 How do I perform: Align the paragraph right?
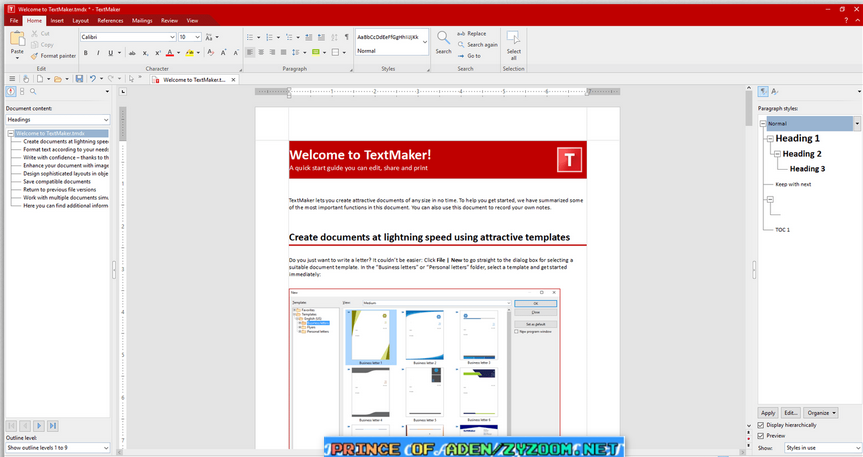point(272,52)
